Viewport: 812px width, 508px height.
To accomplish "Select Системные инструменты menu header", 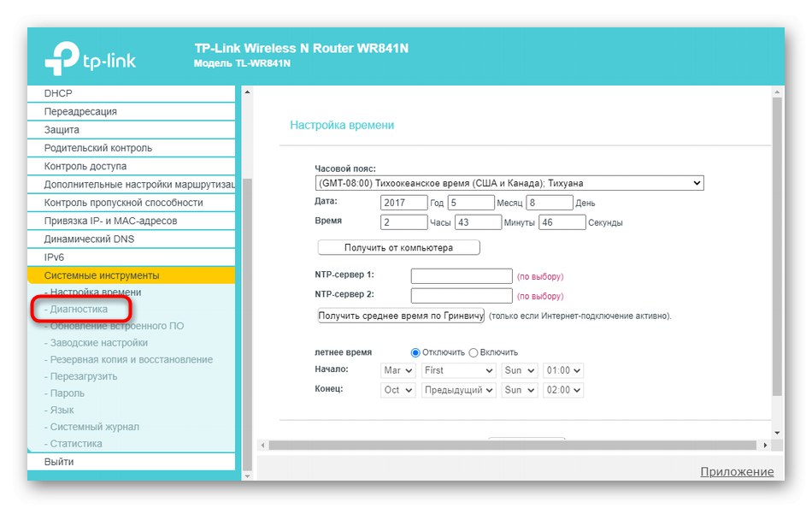I will [x=131, y=275].
